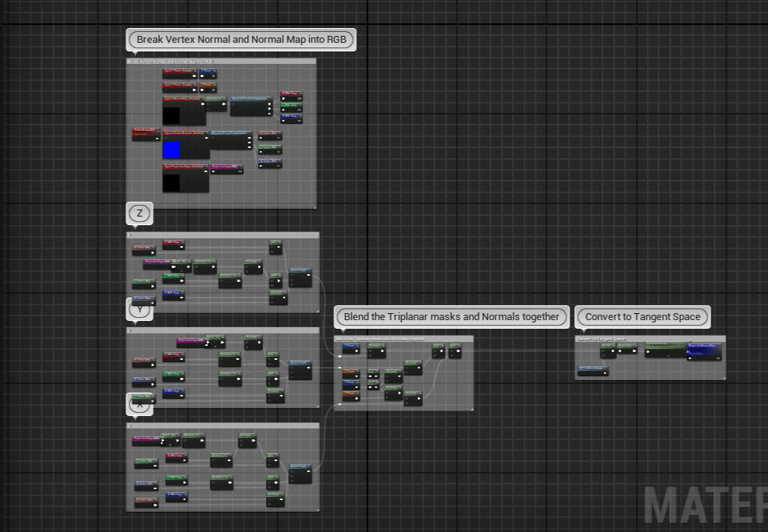Select the Z comment bubble marker

point(139,213)
